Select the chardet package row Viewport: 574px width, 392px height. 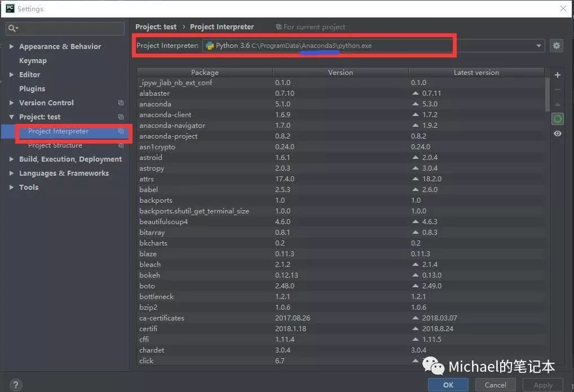[341, 350]
